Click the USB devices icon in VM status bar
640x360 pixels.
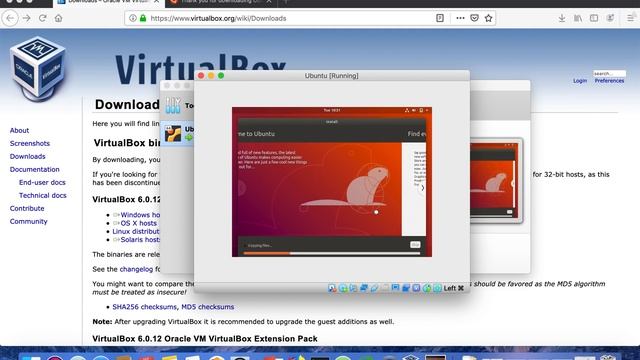click(374, 288)
